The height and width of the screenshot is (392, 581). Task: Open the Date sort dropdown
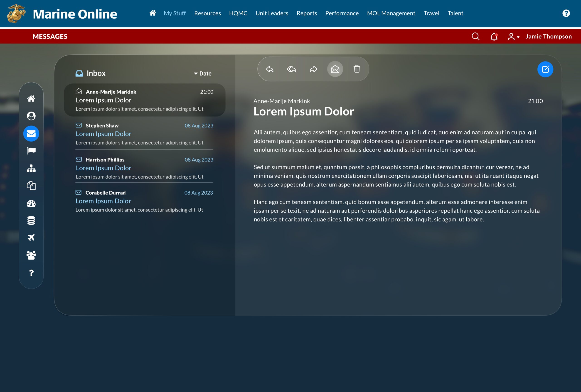point(203,73)
